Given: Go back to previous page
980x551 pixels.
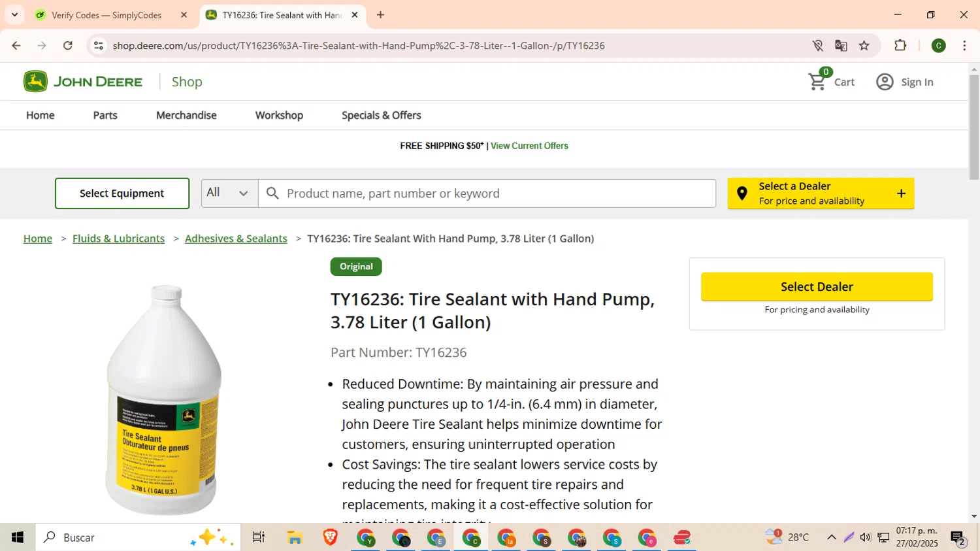Looking at the screenshot, I should coord(16,45).
